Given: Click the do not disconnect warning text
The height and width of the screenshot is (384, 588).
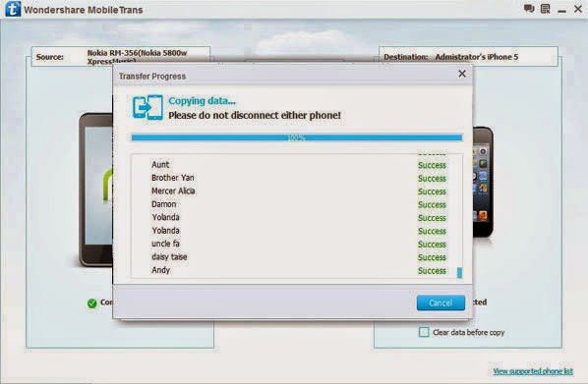Looking at the screenshot, I should pyautogui.click(x=255, y=115).
